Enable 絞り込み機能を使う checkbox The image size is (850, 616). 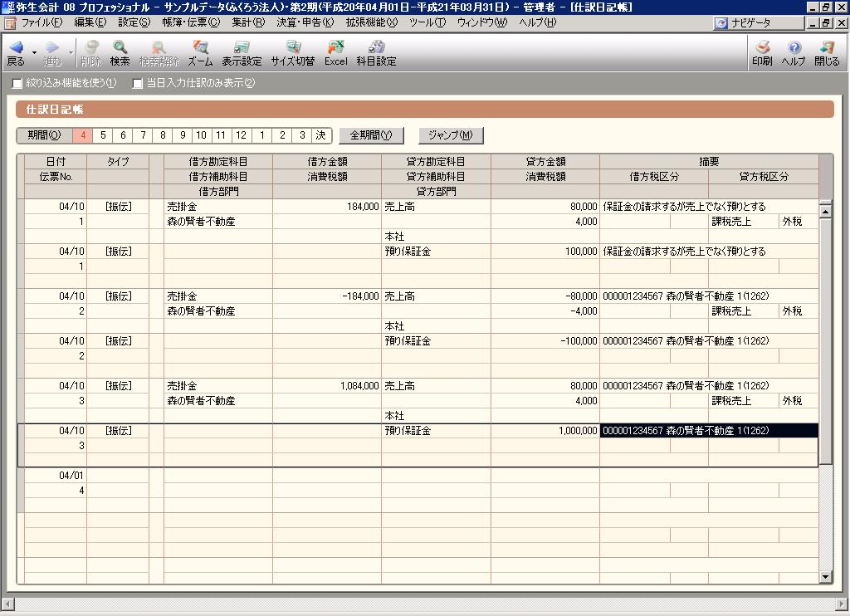(x=17, y=84)
